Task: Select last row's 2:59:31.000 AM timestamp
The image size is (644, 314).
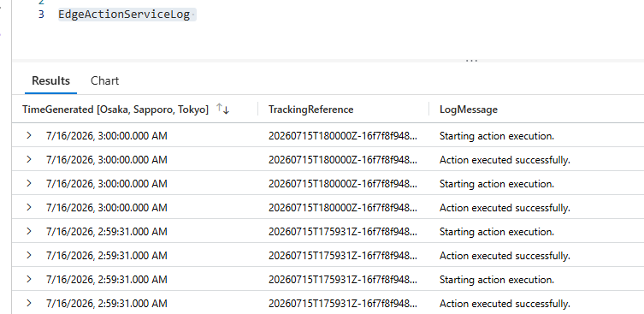Action: coord(107,304)
